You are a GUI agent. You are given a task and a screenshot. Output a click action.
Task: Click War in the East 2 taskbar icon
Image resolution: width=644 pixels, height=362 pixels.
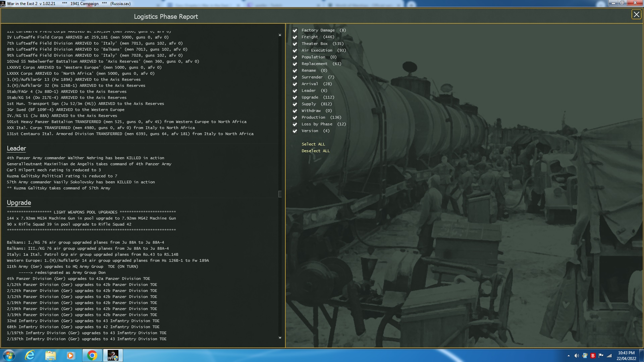pos(113,355)
